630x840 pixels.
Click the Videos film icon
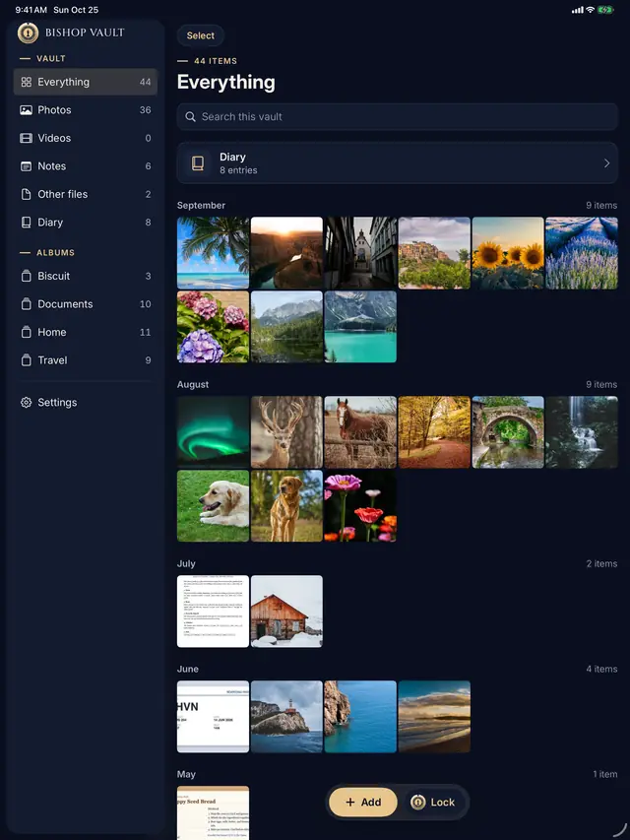pyautogui.click(x=26, y=138)
